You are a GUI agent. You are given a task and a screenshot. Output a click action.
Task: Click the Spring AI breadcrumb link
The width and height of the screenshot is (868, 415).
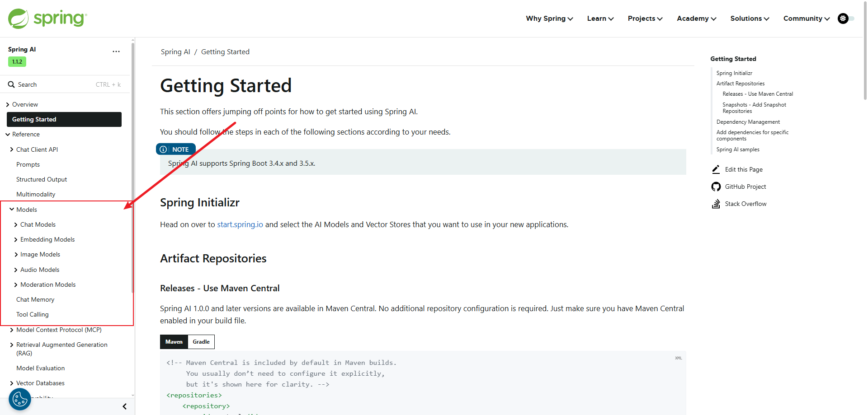(175, 52)
